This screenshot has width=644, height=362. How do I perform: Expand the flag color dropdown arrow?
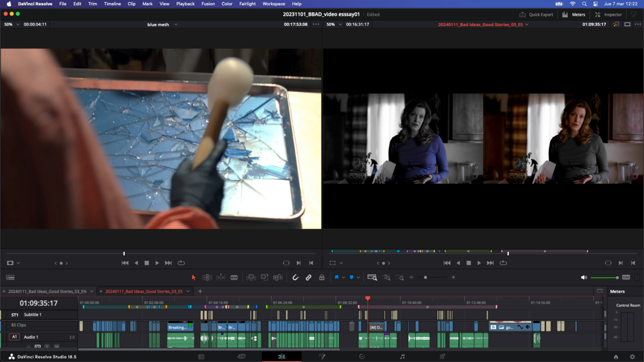(343, 278)
